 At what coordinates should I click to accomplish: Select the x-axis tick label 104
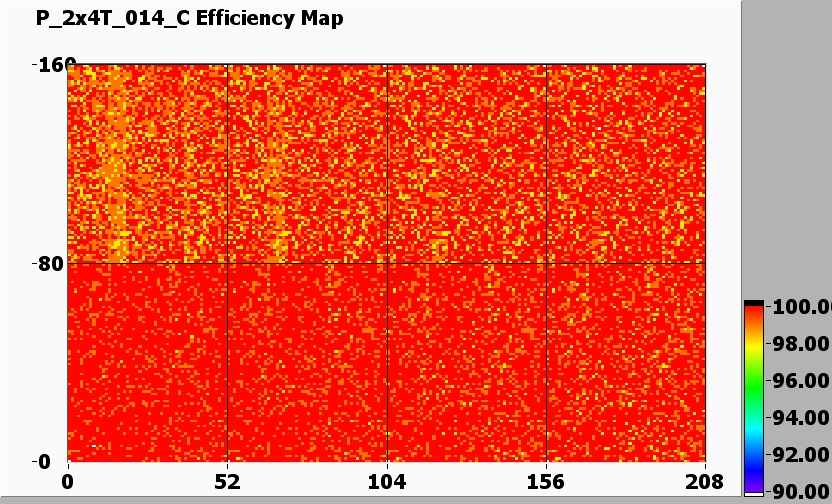click(x=387, y=480)
